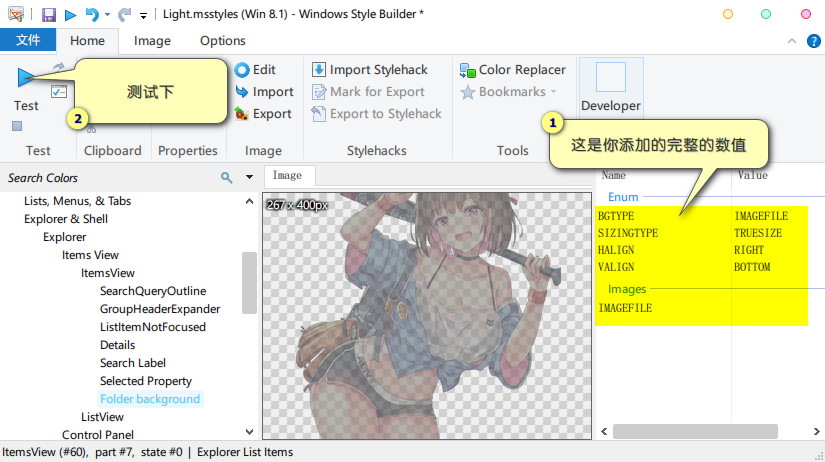Click the TRUESIZE value

[758, 233]
